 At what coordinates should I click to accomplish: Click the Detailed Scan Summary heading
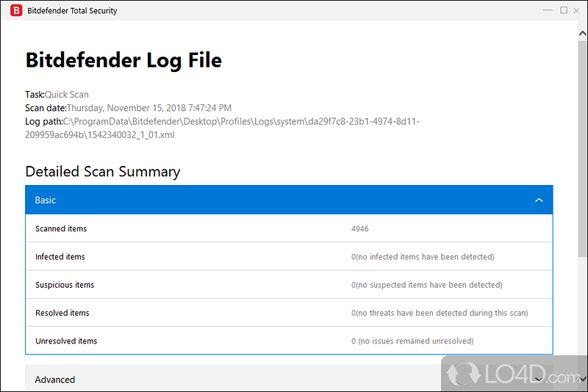tap(103, 172)
